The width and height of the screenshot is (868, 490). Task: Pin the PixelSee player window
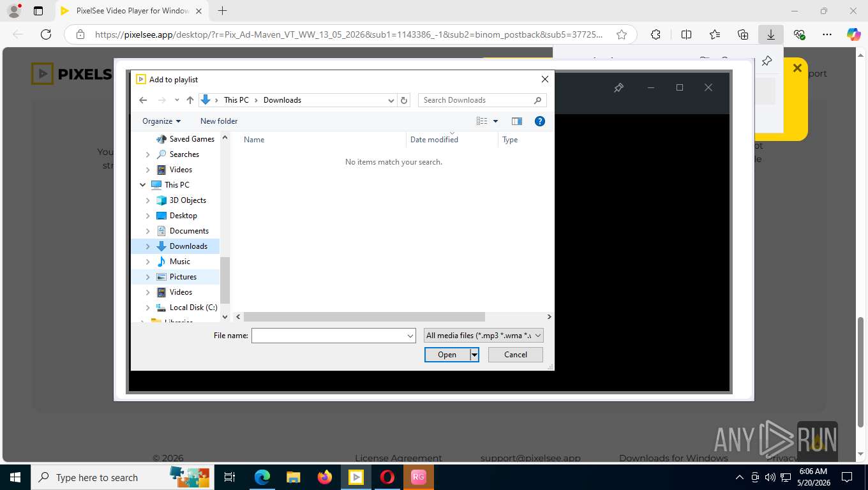click(618, 88)
